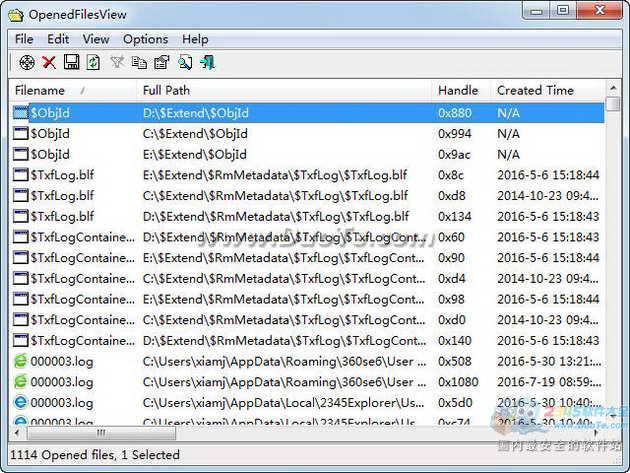Click horizontal scrollbar thumb

(x=101, y=433)
